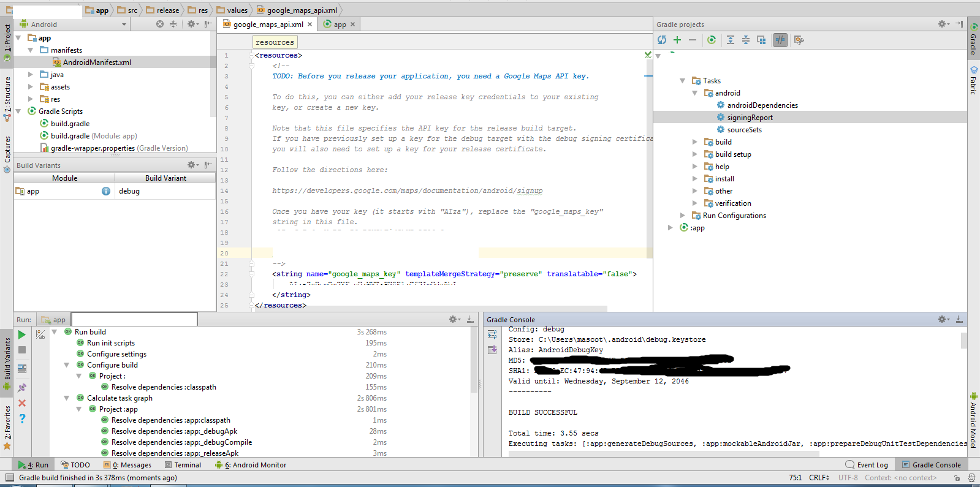Viewport: 980px width, 487px height.
Task: Click the release breadcrumb in navigation bar
Action: [x=162, y=10]
